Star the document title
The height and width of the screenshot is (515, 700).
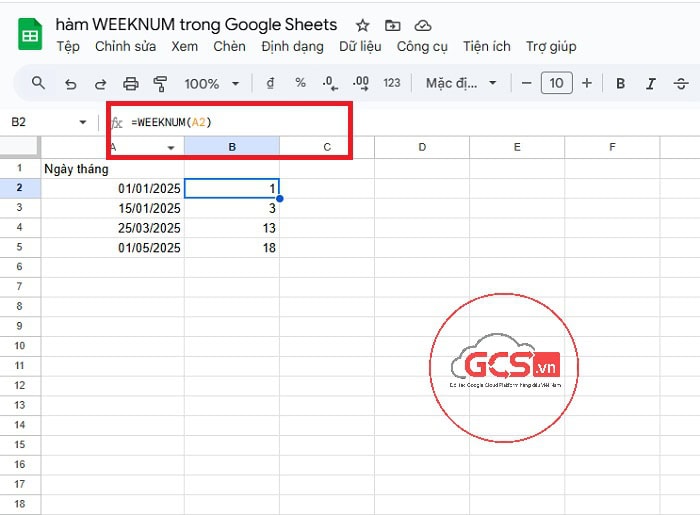(362, 25)
